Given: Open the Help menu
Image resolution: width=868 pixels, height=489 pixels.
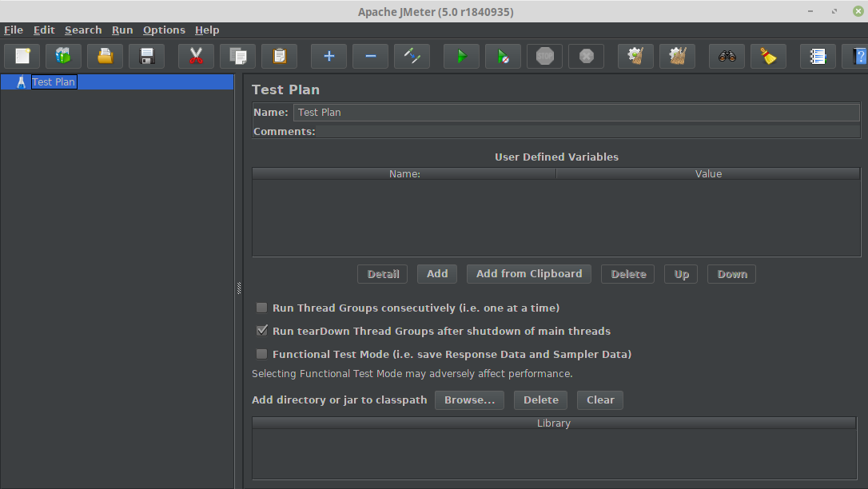Looking at the screenshot, I should pyautogui.click(x=207, y=30).
